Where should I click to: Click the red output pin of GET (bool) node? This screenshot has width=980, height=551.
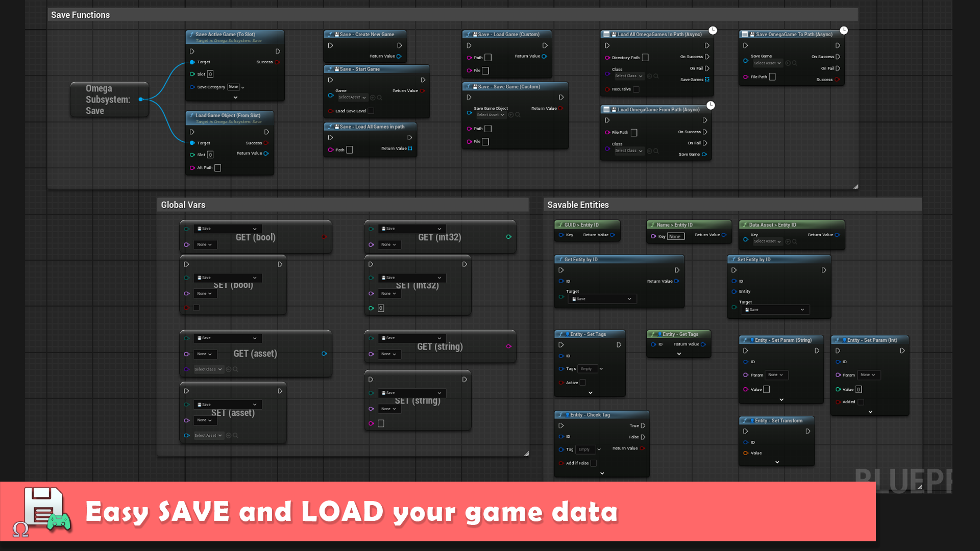pyautogui.click(x=324, y=237)
